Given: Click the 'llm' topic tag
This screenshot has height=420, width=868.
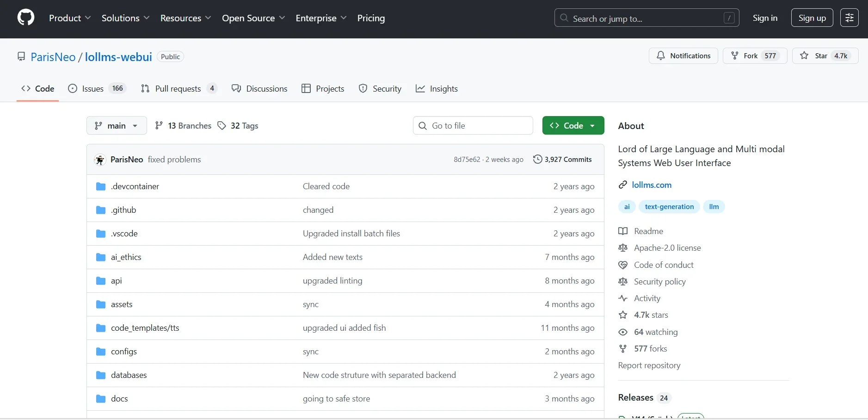Looking at the screenshot, I should 714,207.
